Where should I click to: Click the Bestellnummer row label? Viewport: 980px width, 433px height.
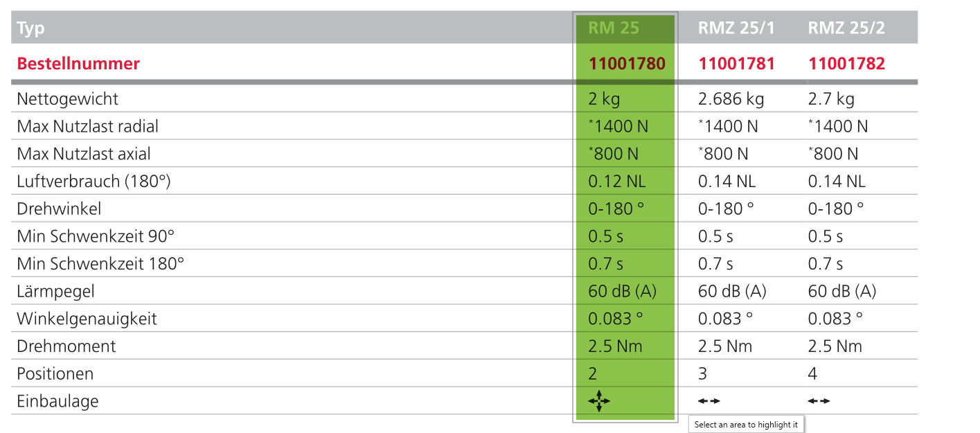pyautogui.click(x=78, y=64)
